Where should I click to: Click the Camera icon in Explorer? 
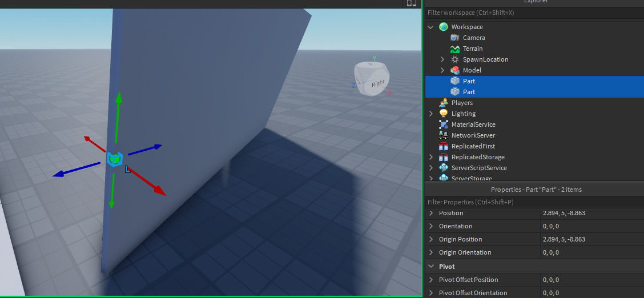tap(454, 38)
